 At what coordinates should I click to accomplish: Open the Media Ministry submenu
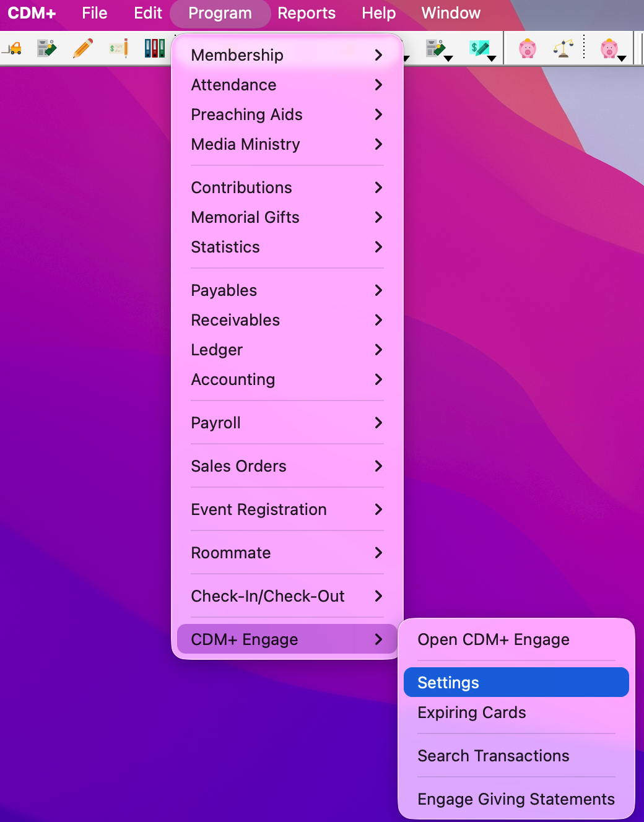(287, 144)
